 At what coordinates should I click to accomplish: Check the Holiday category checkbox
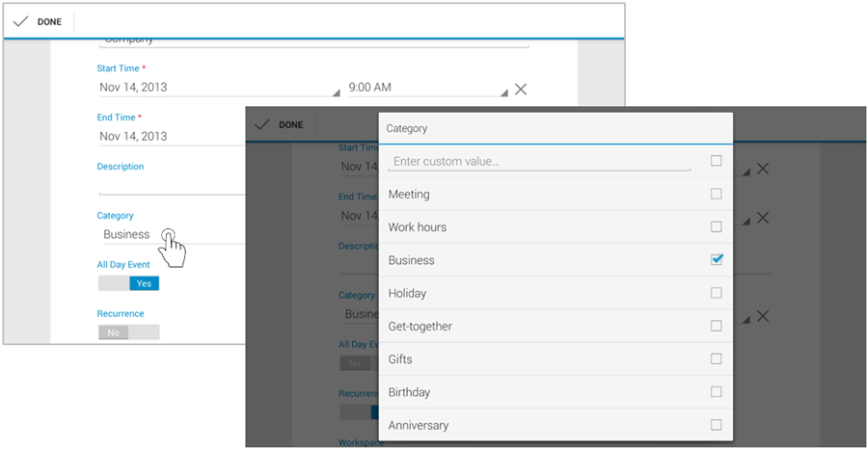click(x=716, y=293)
